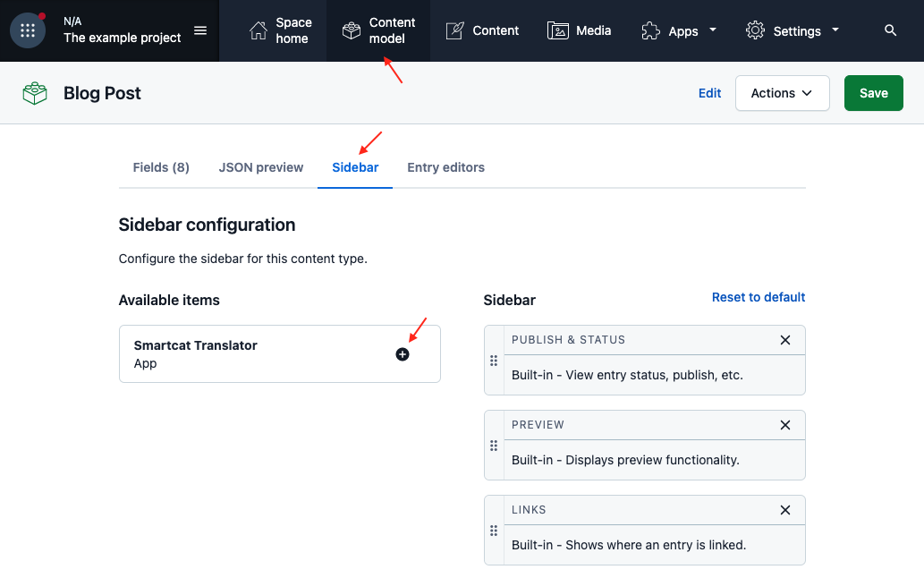This screenshot has width=924, height=578.
Task: Click the Settings gear icon
Action: pos(755,30)
